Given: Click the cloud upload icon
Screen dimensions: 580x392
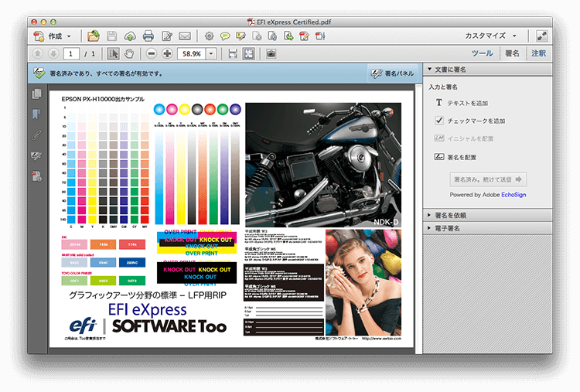Looking at the screenshot, I should (x=130, y=36).
